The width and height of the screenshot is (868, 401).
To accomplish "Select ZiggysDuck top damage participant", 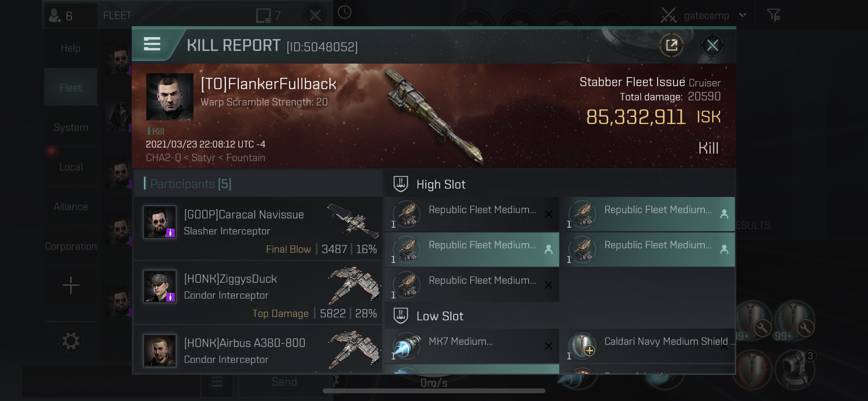I will click(258, 293).
